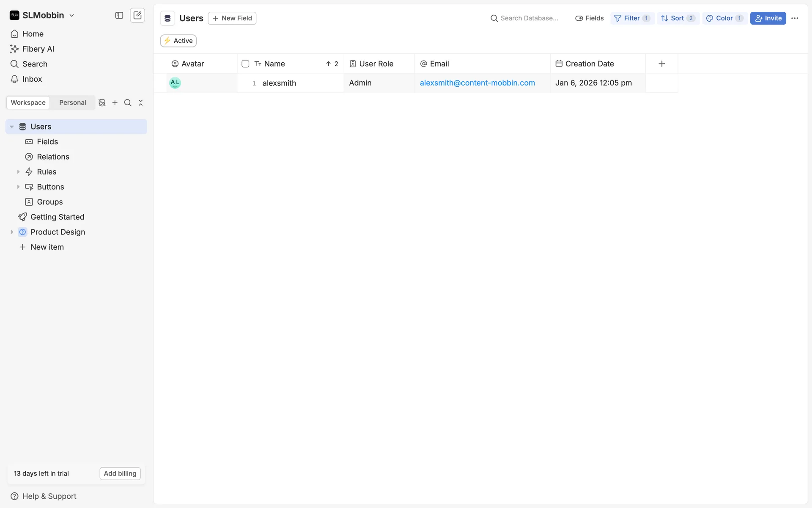
Task: Click the sidebar workspace search magnifier icon
Action: tap(128, 103)
